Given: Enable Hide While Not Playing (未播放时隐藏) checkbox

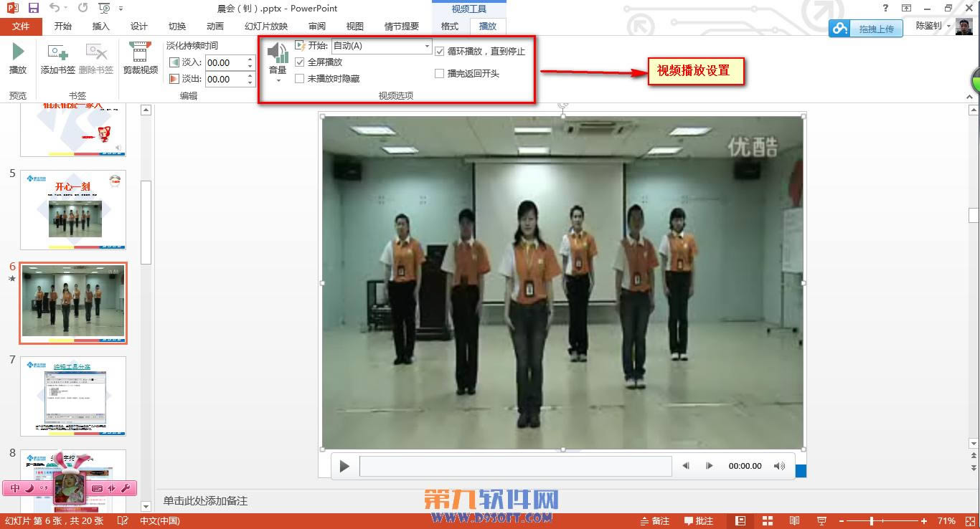Looking at the screenshot, I should 300,79.
